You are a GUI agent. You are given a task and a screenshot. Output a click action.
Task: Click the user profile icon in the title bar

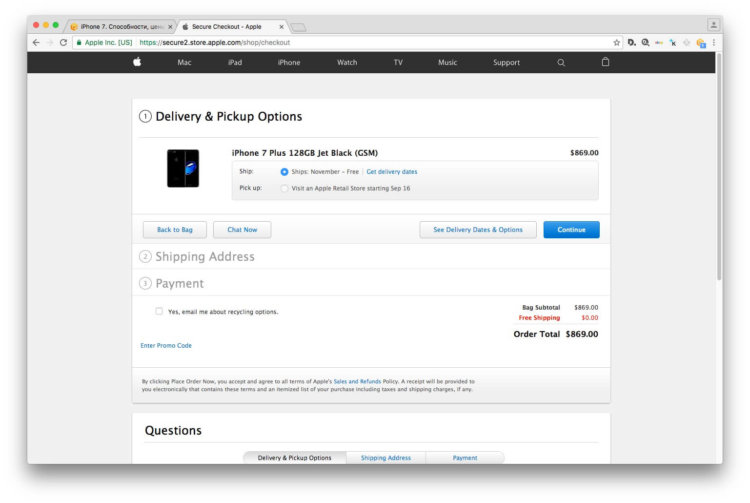pos(713,24)
